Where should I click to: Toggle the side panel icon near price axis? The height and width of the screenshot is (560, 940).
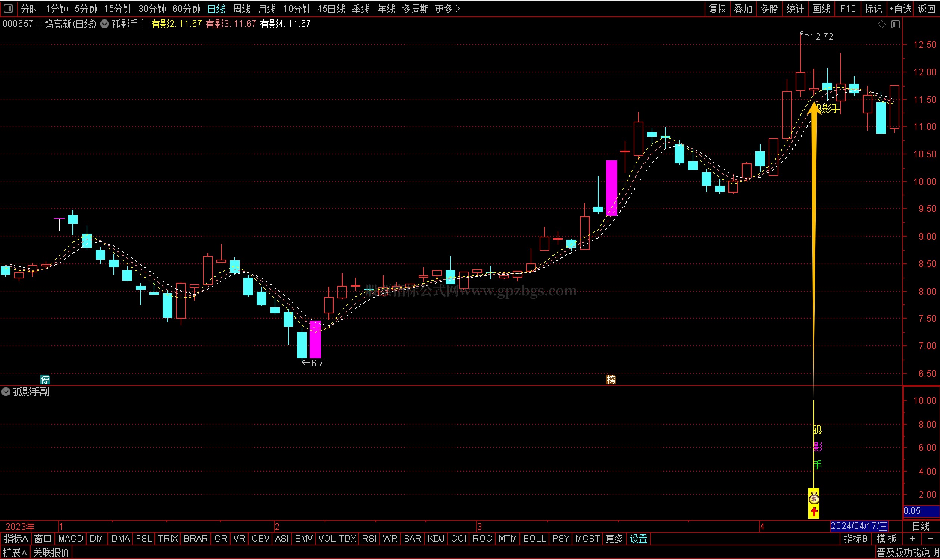click(x=896, y=24)
